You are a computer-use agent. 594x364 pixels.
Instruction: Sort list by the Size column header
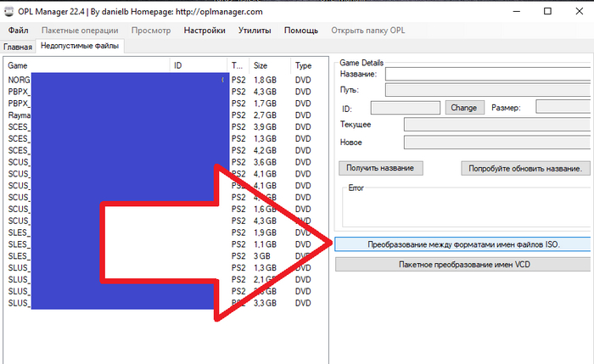[x=270, y=65]
